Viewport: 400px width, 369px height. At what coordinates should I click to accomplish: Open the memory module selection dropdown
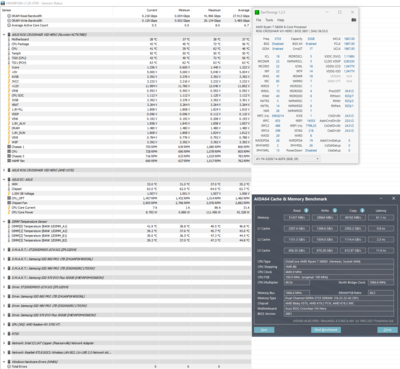coord(287,159)
